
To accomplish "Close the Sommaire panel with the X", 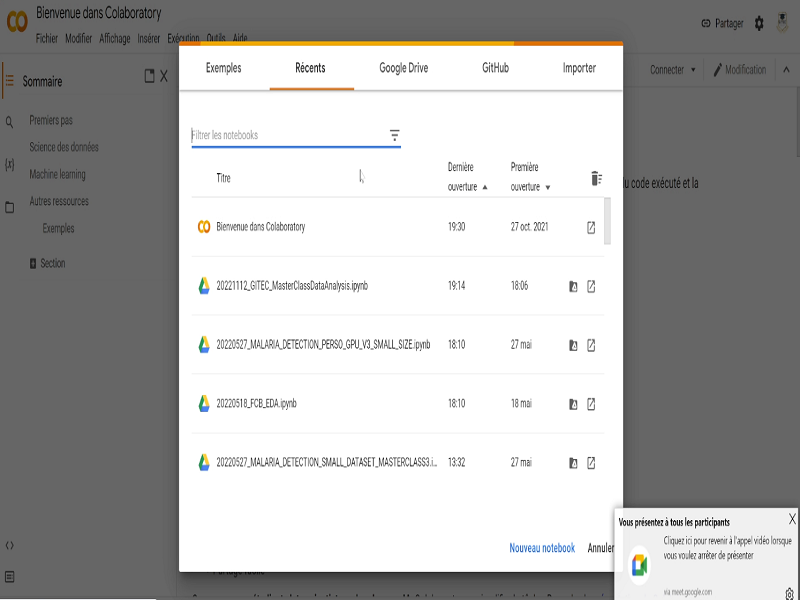I will click(x=164, y=76).
